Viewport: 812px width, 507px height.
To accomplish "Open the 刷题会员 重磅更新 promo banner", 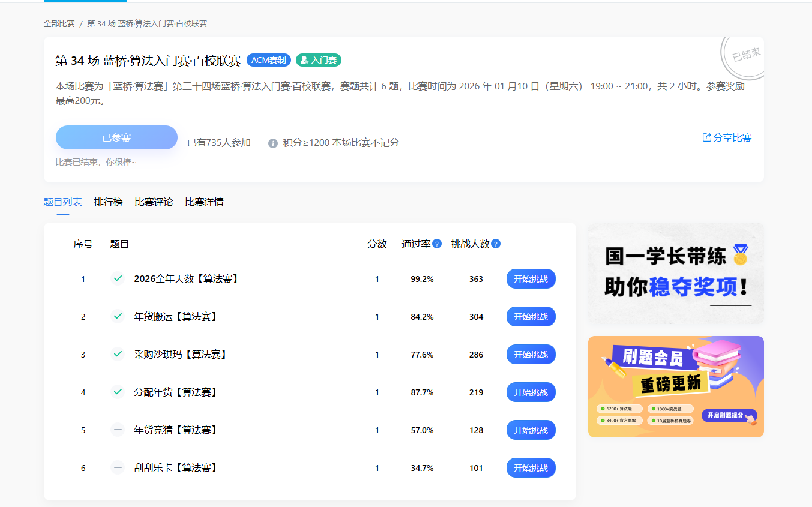I will (676, 386).
